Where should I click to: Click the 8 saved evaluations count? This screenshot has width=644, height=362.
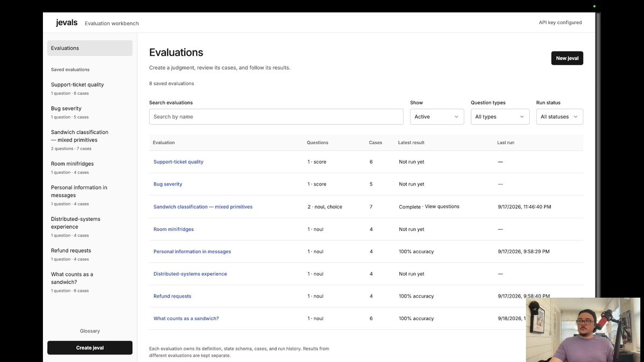(x=172, y=84)
